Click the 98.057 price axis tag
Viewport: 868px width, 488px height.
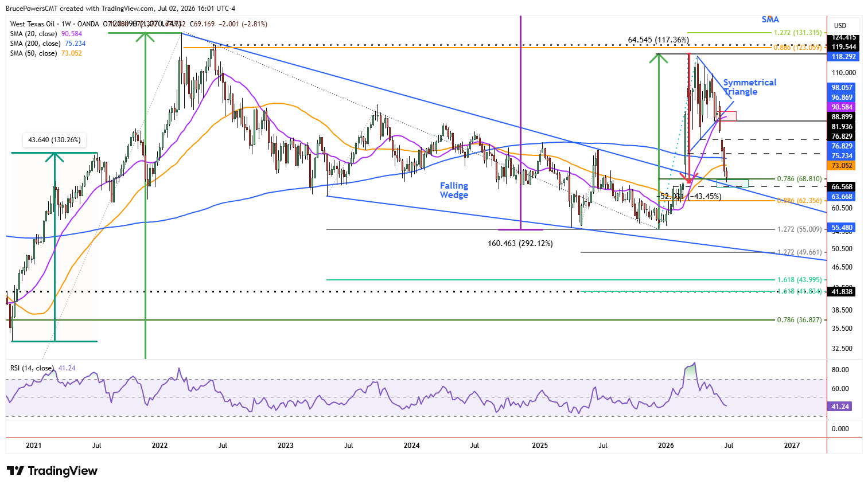(x=842, y=88)
